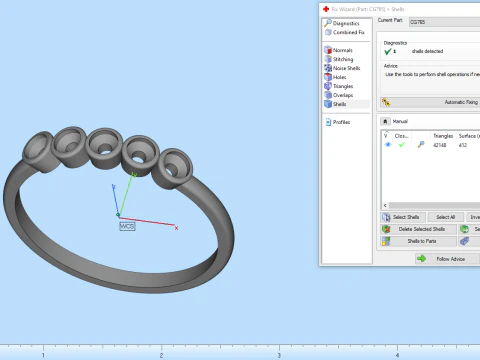The image size is (480, 360).
Task: Open the Overlaps fixing step
Action: click(339, 95)
